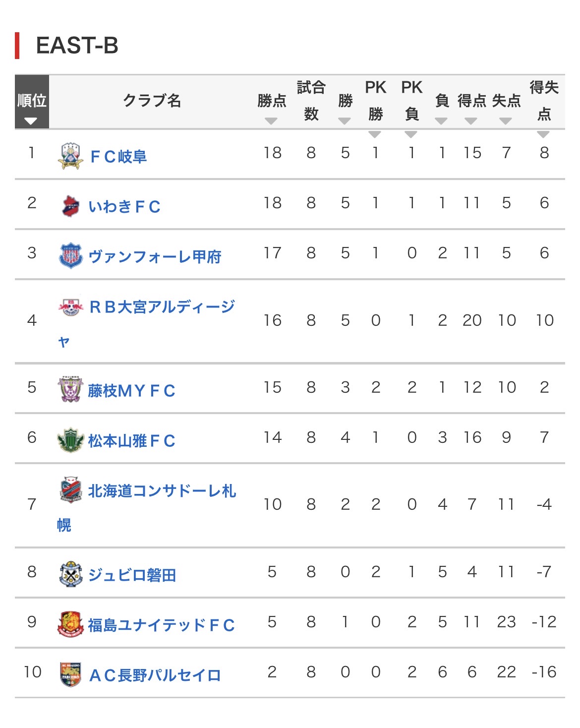
Task: Sort by PK勝 penalty wins arrow
Action: click(375, 134)
